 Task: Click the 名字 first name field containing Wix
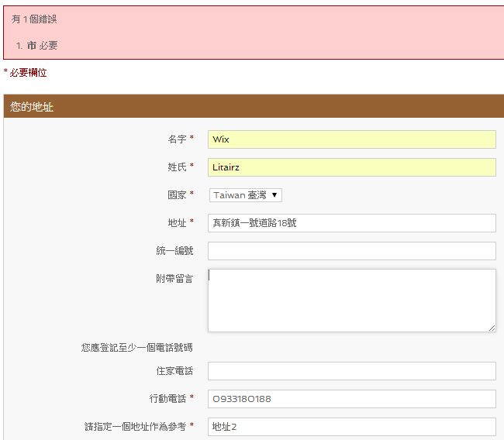[352, 139]
